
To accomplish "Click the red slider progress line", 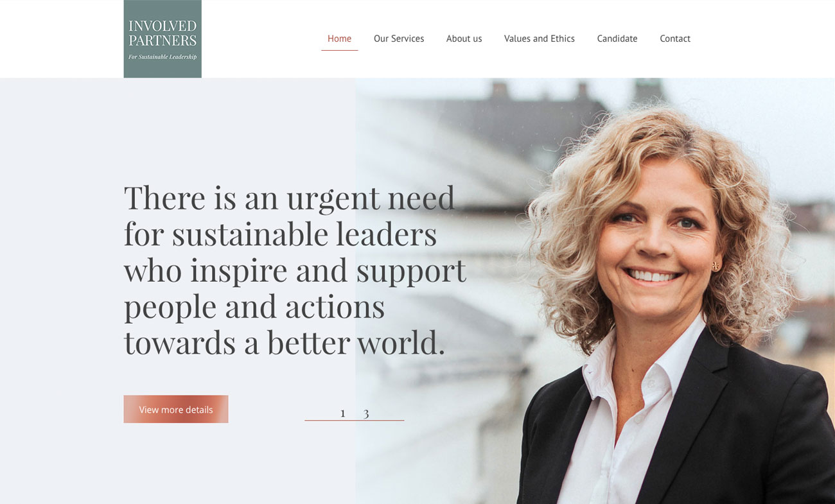I will (355, 421).
